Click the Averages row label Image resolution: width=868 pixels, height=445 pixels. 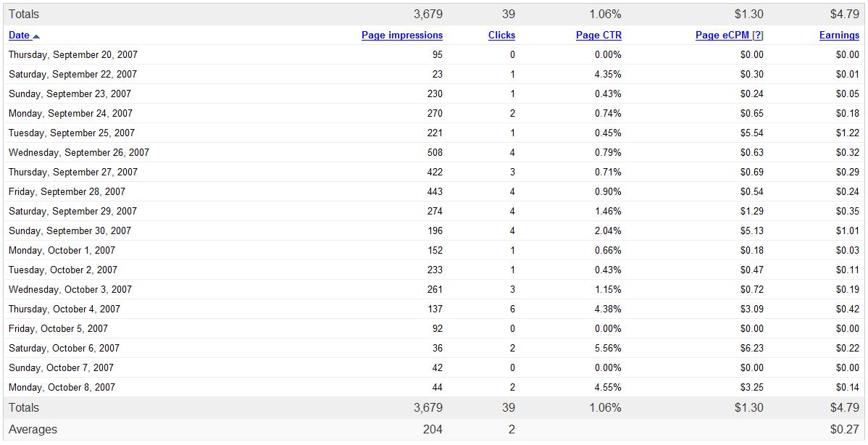[33, 430]
